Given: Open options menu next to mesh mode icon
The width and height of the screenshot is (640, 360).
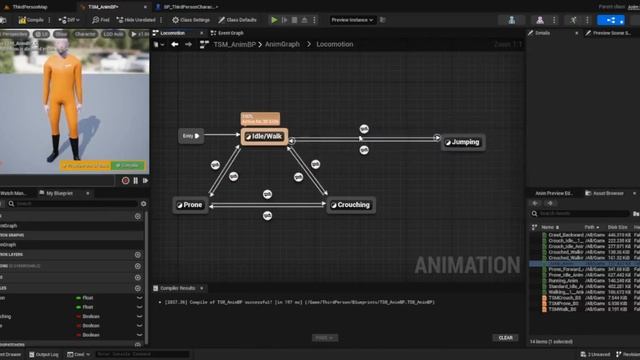Looking at the screenshot, I should coord(554,20).
